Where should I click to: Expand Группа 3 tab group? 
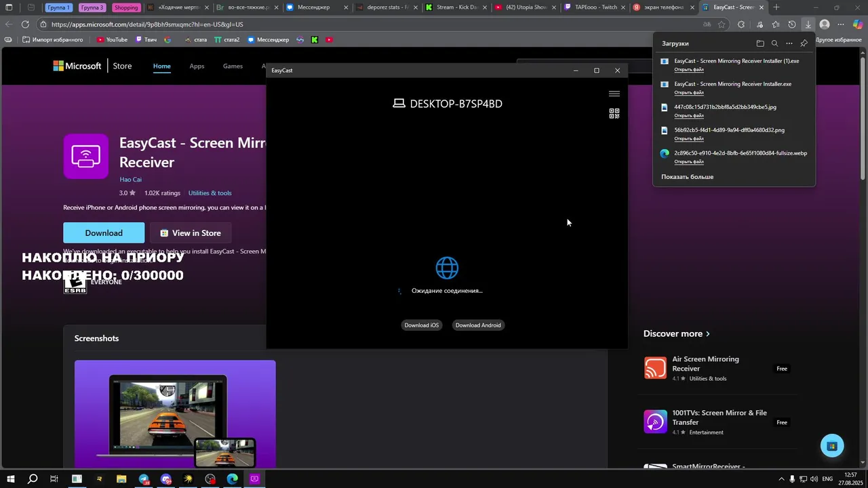point(92,7)
